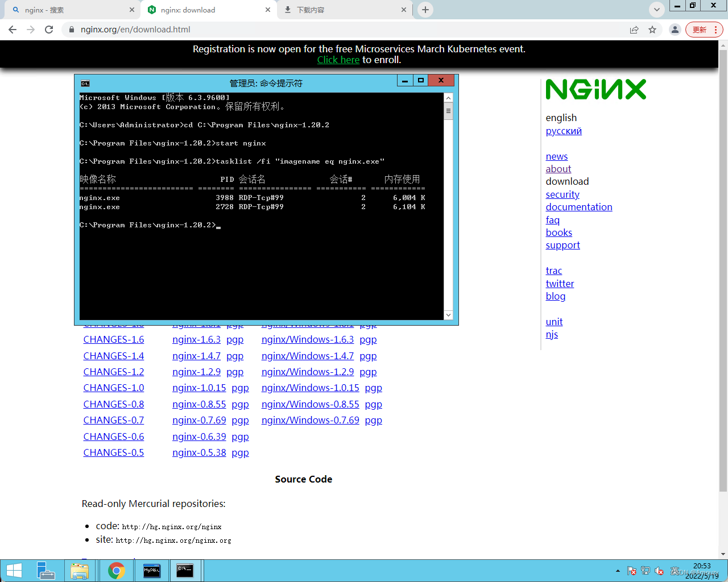Click the command prompt title bar icon
This screenshot has width=728, height=582.
coord(85,84)
